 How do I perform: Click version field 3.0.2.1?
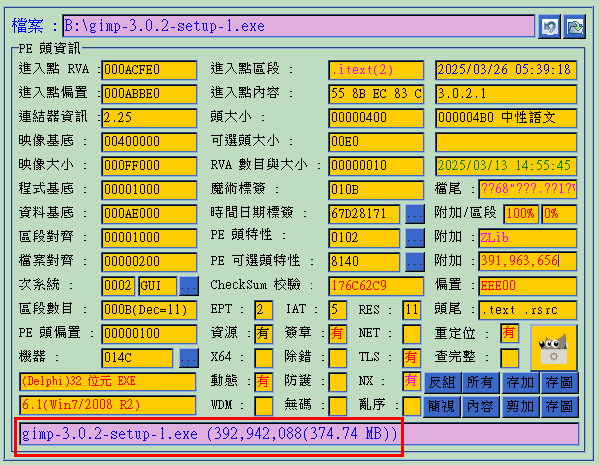coord(506,94)
